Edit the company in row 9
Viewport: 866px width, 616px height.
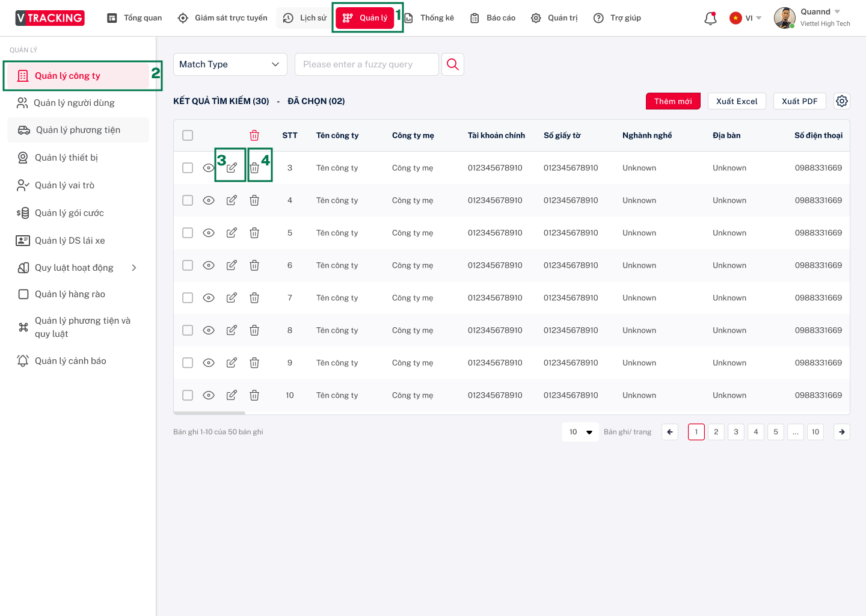[232, 363]
